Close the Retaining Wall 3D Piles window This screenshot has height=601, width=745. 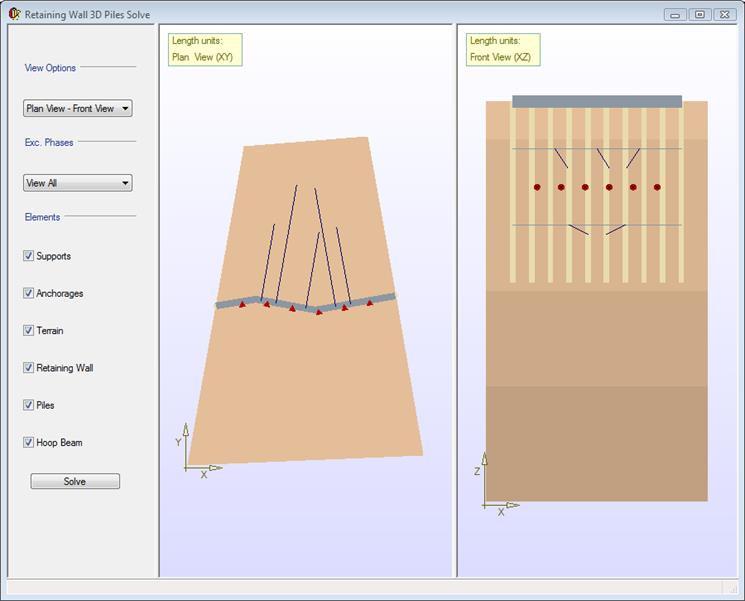[725, 15]
